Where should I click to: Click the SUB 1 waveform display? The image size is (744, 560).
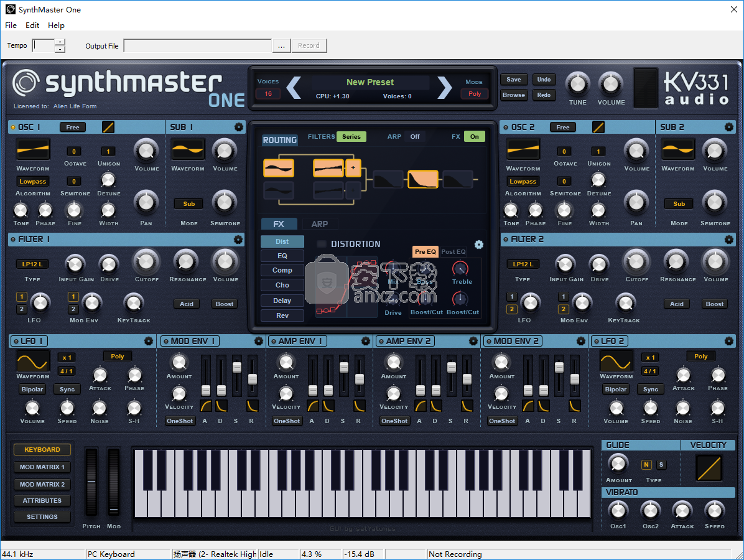click(188, 150)
